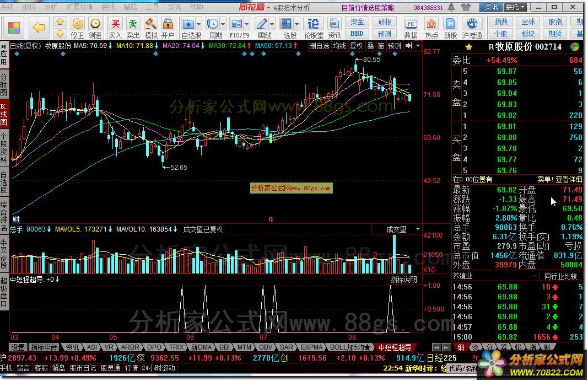Switch to the TRIX indicator tab
Screen dimensions: 588x381
tap(176, 347)
